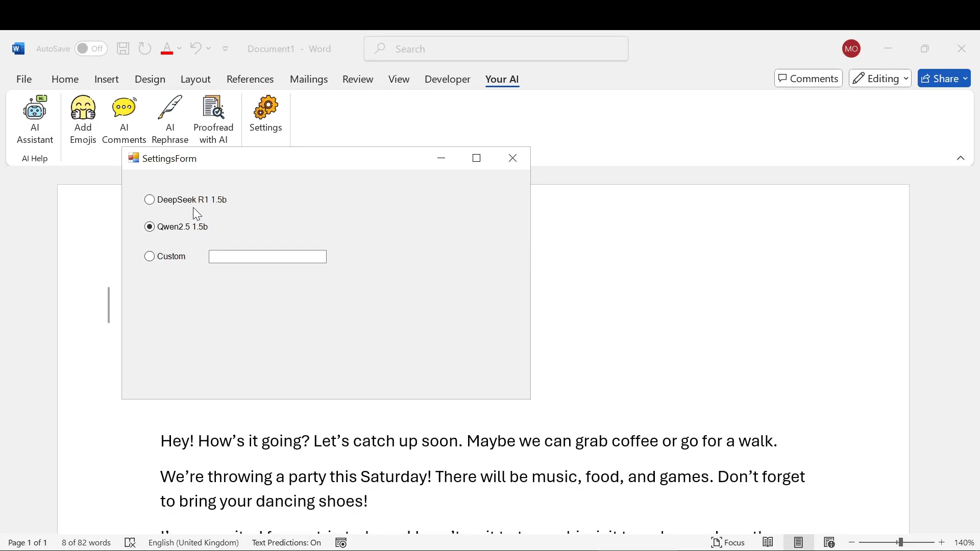Click the Redo icon
The width and height of the screenshot is (980, 551).
[x=145, y=48]
